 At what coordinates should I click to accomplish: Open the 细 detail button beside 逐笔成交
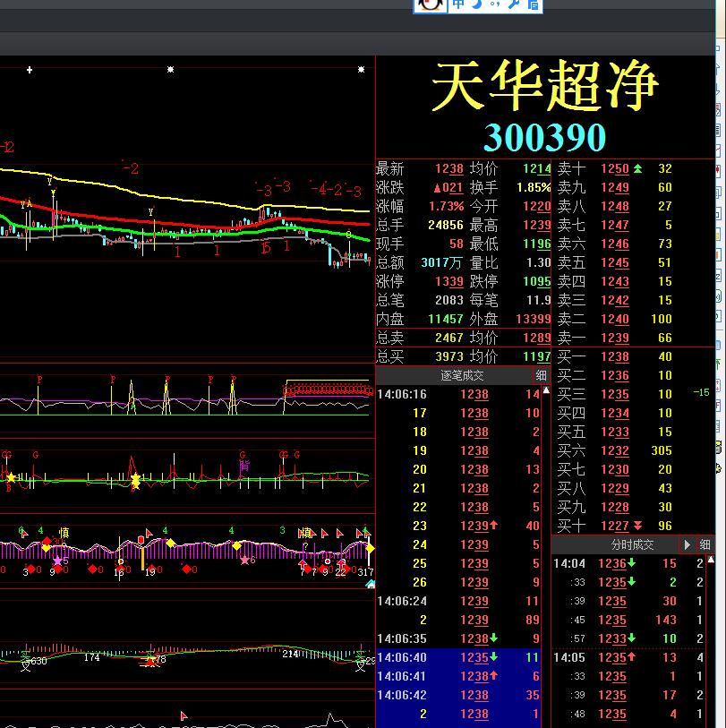[541, 375]
